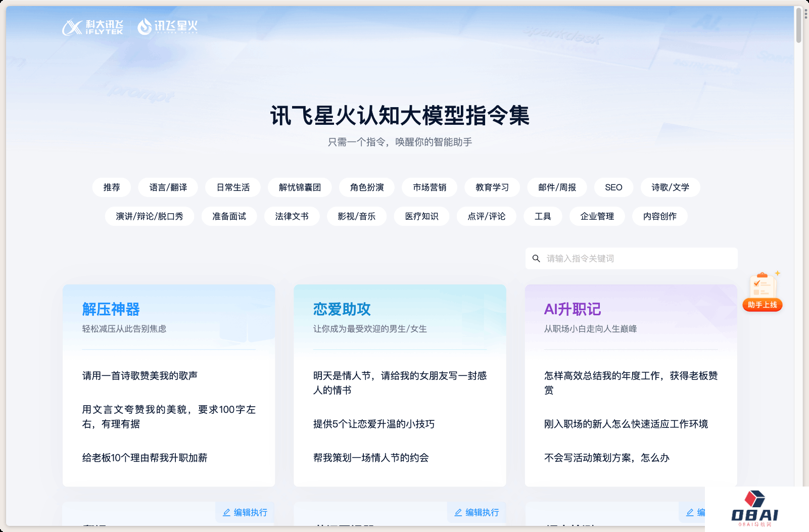Click prompt 帮我策划一场情人节的约会
Screen dimensions: 809x532
[371, 458]
